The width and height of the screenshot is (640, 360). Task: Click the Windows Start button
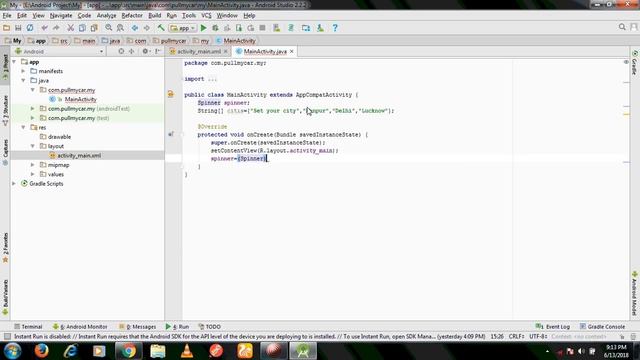[x=12, y=351]
